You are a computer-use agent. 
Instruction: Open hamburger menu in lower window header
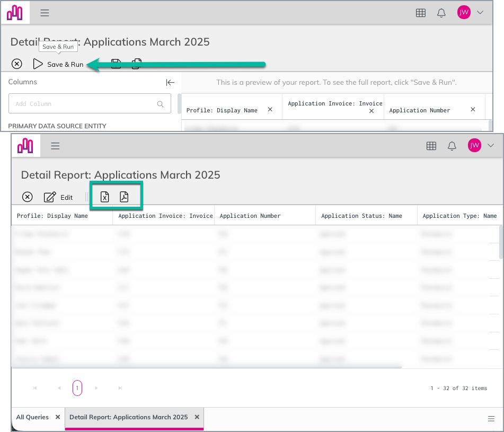[55, 146]
